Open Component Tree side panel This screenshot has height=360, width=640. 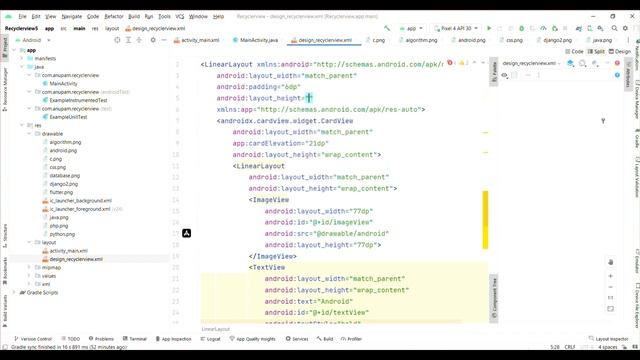(x=494, y=299)
